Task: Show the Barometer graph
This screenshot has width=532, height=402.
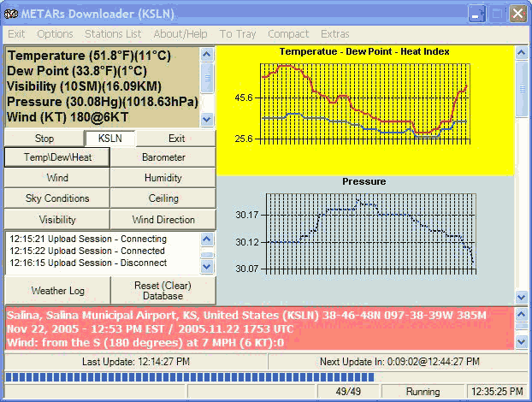Action: pyautogui.click(x=163, y=157)
